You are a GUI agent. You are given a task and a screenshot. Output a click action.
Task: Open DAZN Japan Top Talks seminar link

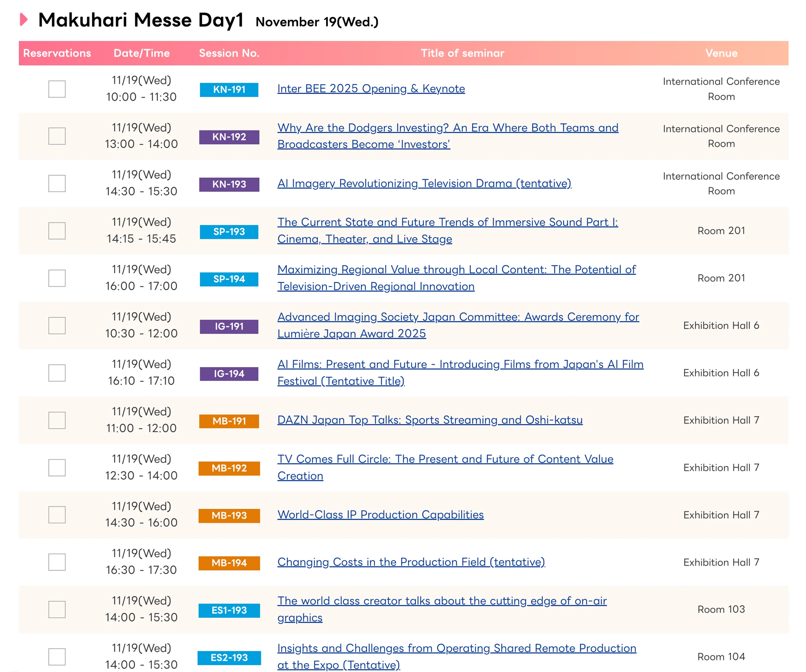tap(430, 420)
